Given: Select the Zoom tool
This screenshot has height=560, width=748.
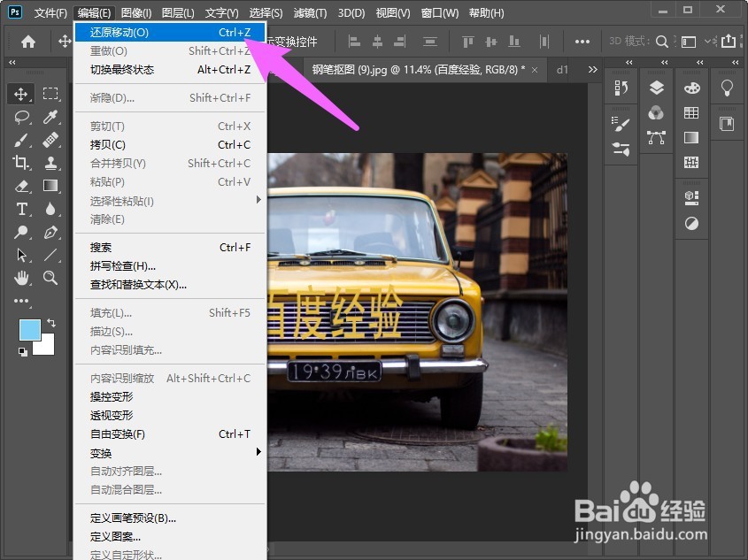Looking at the screenshot, I should (x=50, y=278).
